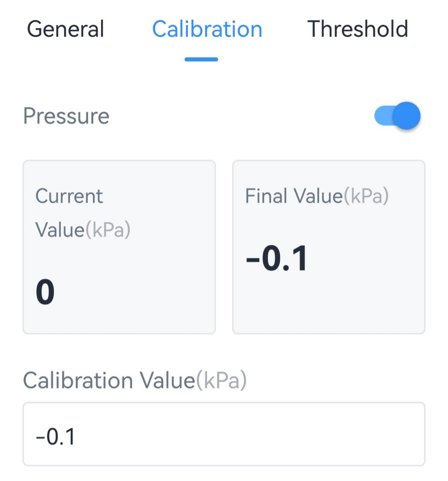
Task: Click the Final Value(kPa) heading text
Action: tap(316, 196)
